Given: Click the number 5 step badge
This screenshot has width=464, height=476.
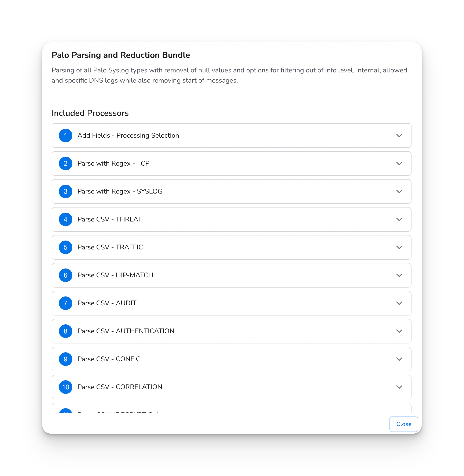Looking at the screenshot, I should [66, 247].
